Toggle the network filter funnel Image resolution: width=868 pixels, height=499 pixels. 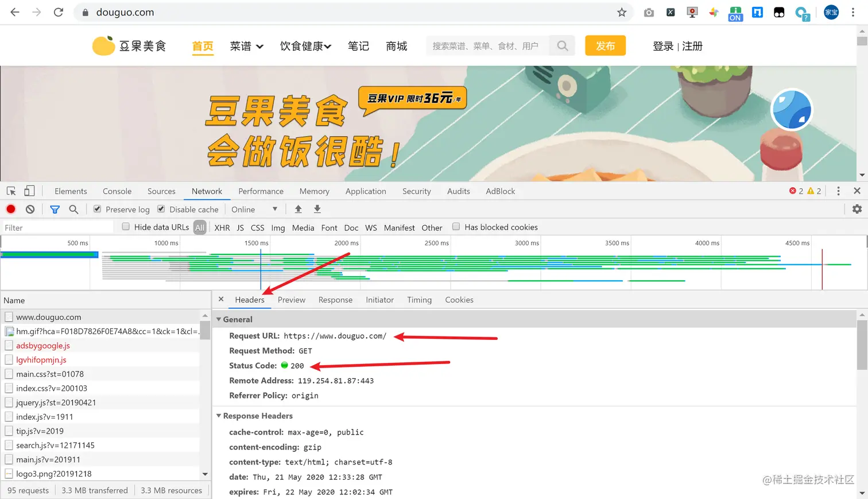click(x=55, y=209)
